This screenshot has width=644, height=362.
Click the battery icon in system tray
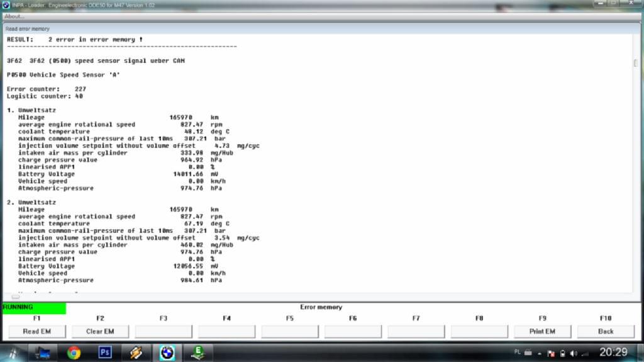(563, 353)
